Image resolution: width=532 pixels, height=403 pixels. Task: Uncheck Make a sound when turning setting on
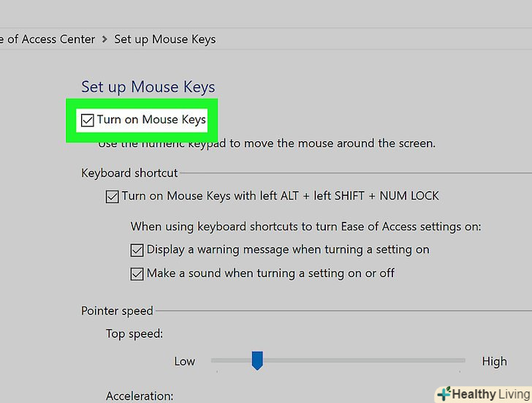tap(137, 274)
